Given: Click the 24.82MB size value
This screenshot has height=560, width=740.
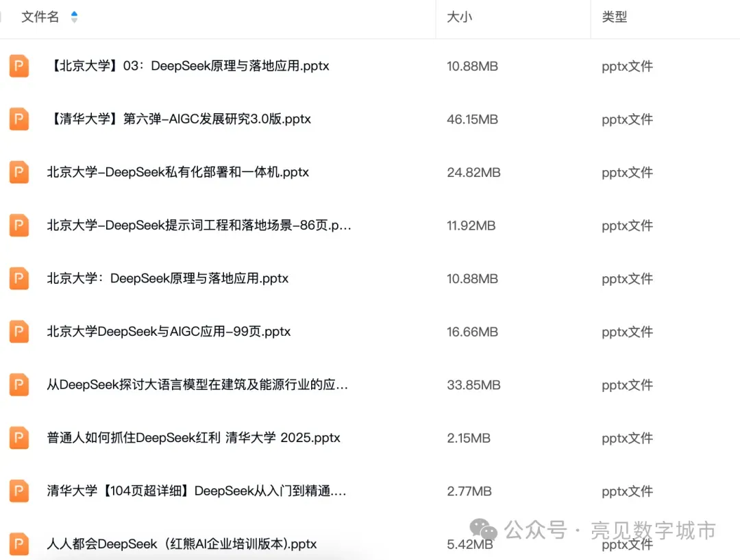Looking at the screenshot, I should (474, 173).
